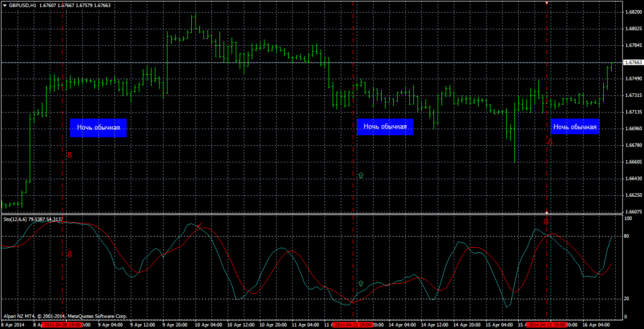The height and width of the screenshot is (329, 644).
Task: Open the dropdown triangle beside GBPUSD,H1
Action: [x=4, y=5]
